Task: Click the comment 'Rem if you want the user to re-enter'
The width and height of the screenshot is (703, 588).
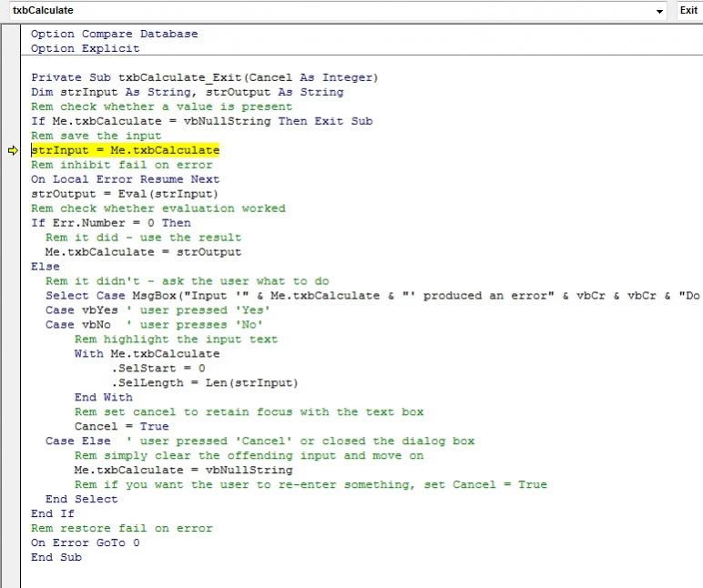Action: click(311, 484)
